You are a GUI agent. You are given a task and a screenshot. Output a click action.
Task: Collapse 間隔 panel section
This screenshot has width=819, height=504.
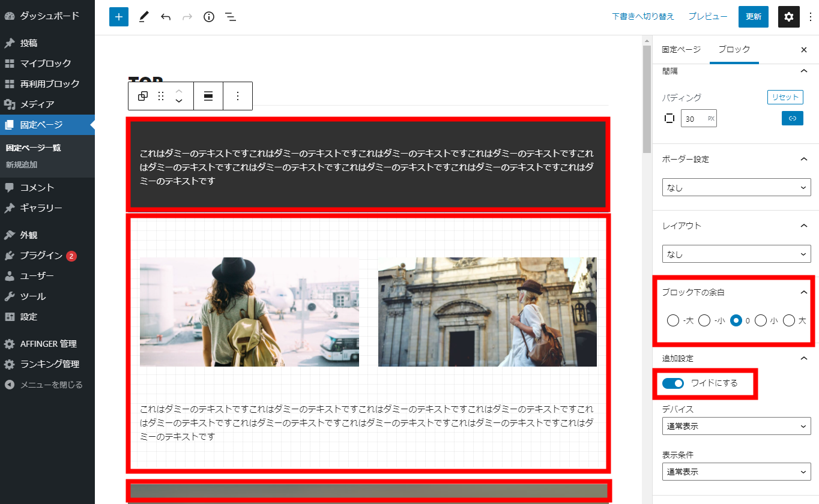tap(804, 71)
